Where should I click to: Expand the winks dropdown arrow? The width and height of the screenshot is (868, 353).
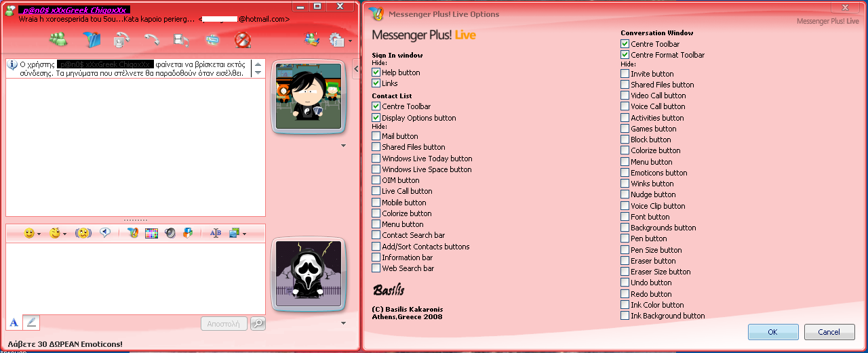click(65, 234)
